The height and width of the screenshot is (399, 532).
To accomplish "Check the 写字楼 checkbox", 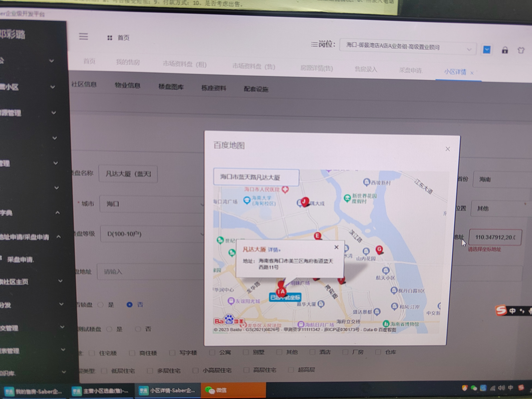I will coord(172,353).
